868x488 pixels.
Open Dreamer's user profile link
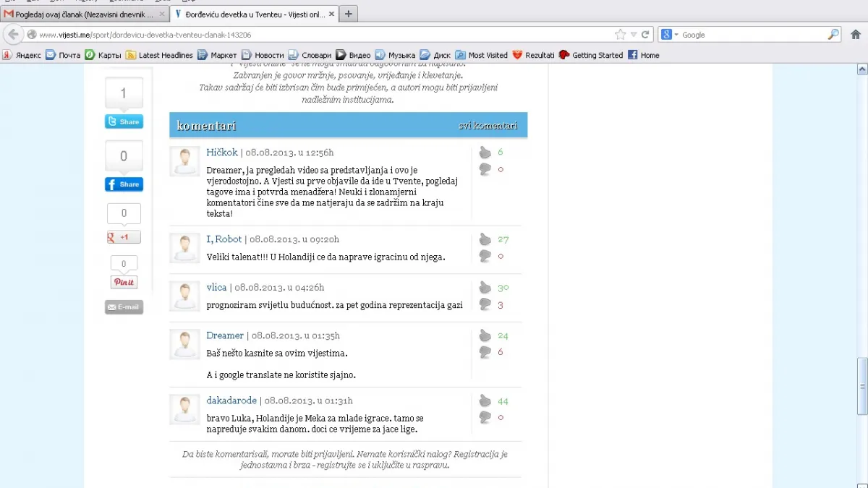225,335
